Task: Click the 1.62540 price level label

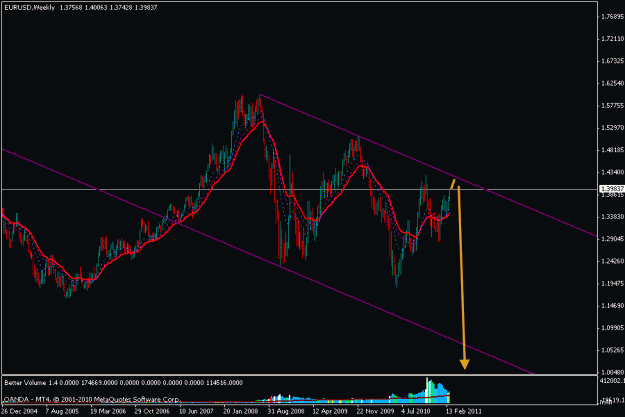Action: (613, 84)
